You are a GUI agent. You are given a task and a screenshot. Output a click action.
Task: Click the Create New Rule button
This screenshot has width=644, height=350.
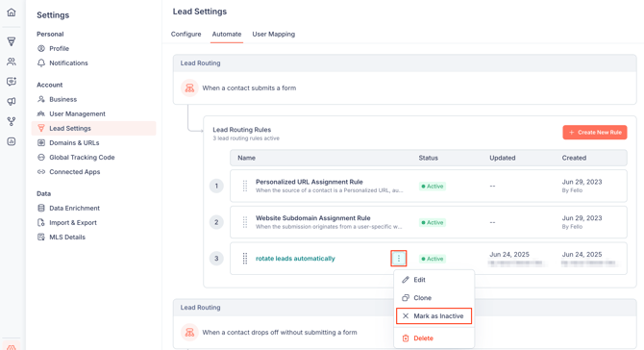tap(595, 133)
